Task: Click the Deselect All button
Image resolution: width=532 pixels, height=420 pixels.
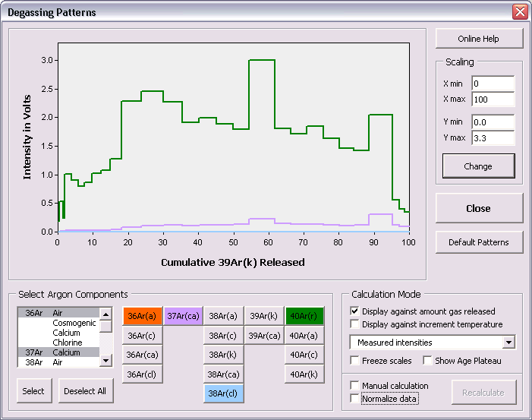Action: (86, 392)
